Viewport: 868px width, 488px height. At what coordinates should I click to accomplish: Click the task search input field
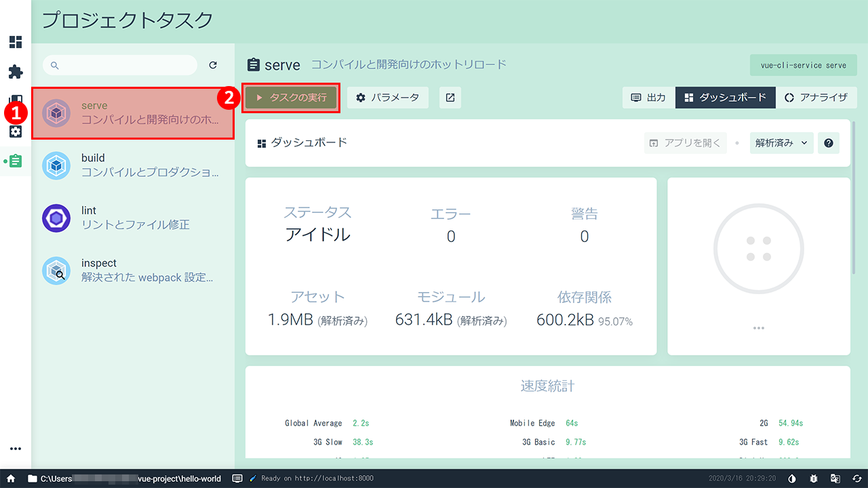click(x=125, y=65)
